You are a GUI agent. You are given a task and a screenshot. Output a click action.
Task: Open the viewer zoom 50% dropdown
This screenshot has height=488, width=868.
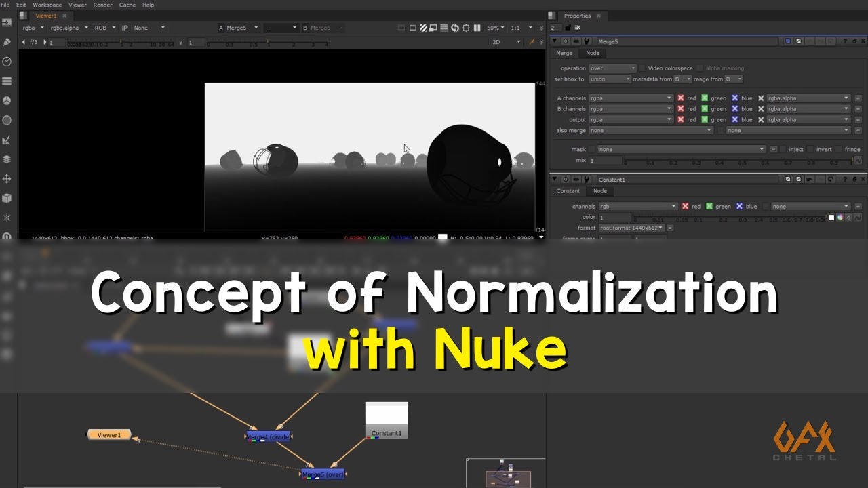[496, 28]
